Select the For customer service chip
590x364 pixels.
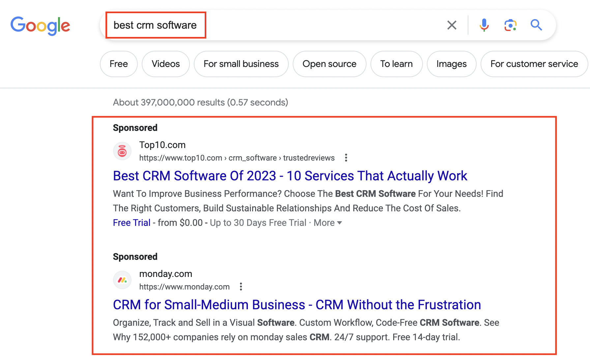tap(534, 64)
